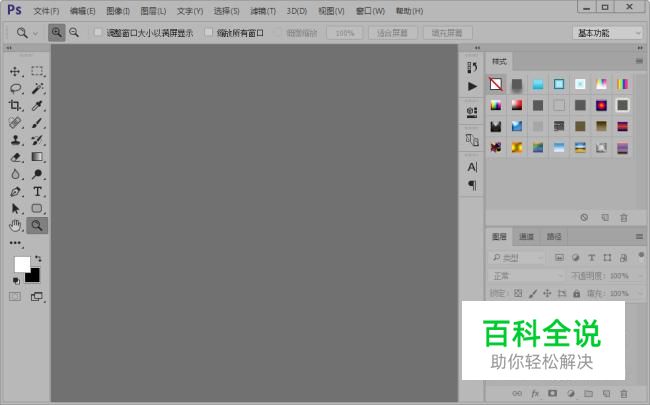Choose Zoom Out mode in options bar
Screen dimensions: 650x405
coord(74,32)
